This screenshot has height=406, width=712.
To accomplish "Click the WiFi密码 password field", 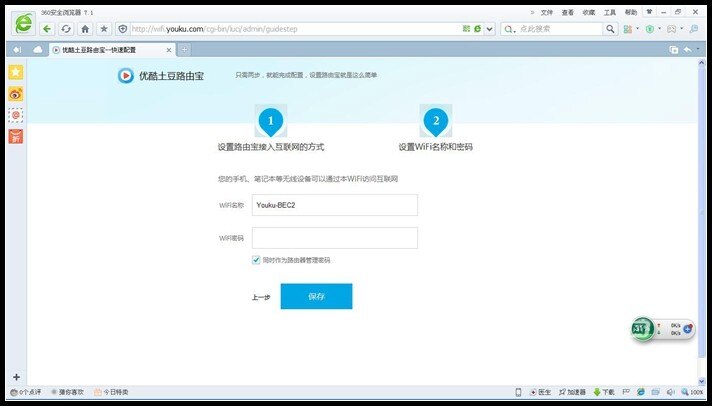I will (334, 238).
